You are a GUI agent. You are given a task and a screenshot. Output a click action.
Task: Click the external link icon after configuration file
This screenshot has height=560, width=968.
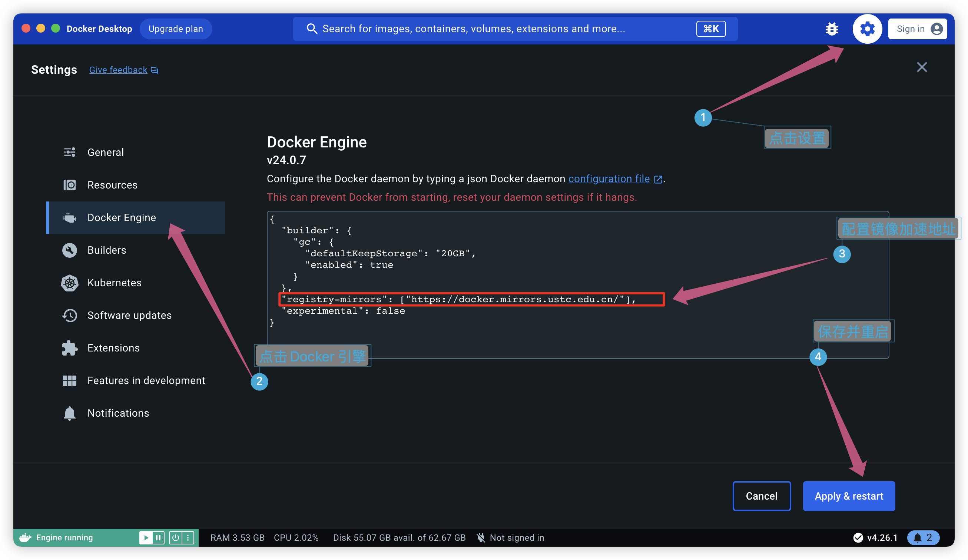[x=658, y=179]
